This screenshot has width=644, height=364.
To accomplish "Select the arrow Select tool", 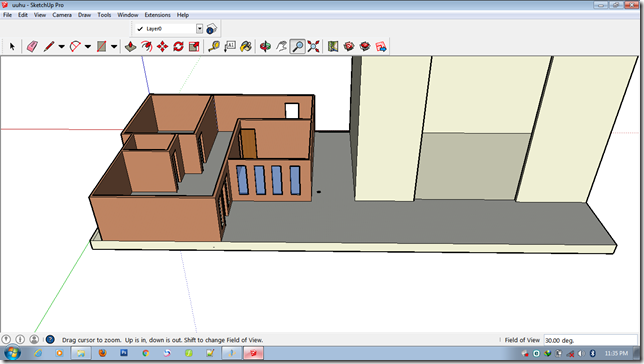I will (12, 46).
